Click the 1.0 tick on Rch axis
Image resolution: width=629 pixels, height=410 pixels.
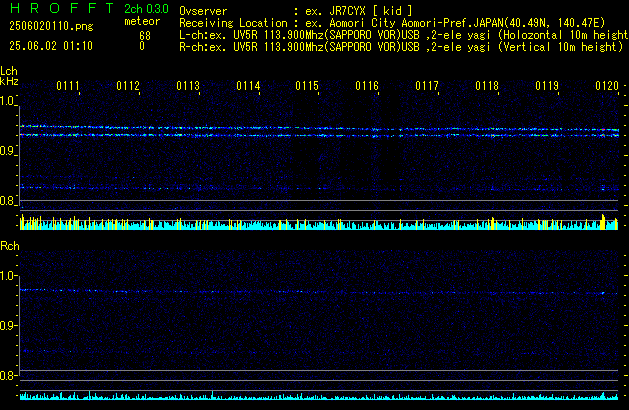8,276
